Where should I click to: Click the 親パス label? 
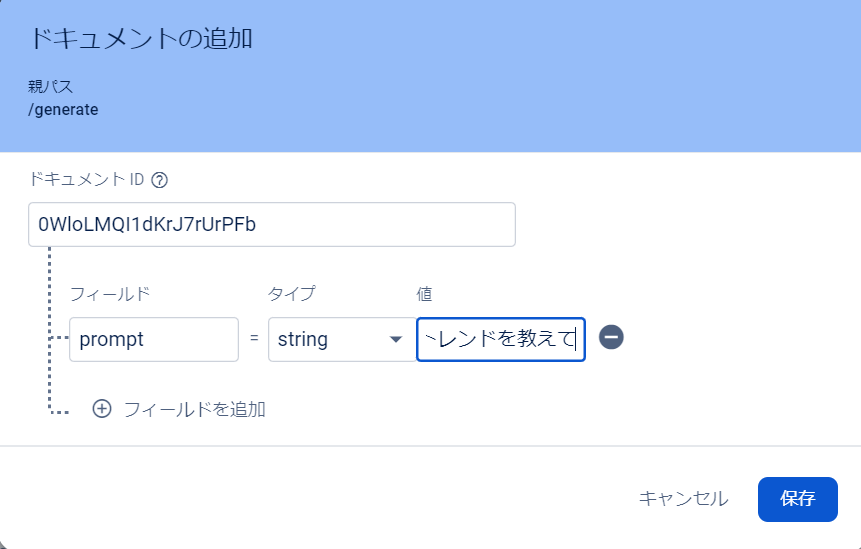51,86
